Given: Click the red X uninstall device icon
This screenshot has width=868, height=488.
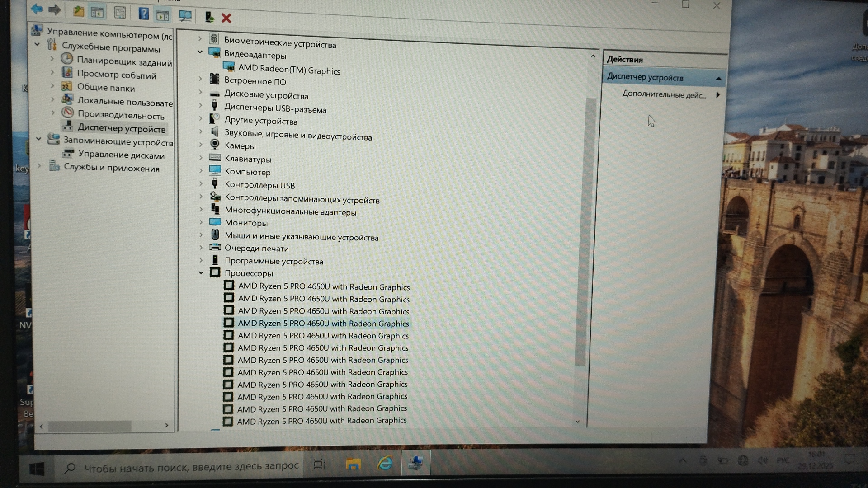Looking at the screenshot, I should coord(226,18).
